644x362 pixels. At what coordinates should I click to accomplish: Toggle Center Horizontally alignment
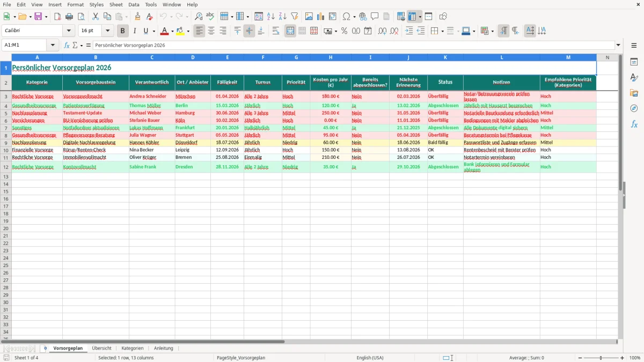(x=211, y=31)
